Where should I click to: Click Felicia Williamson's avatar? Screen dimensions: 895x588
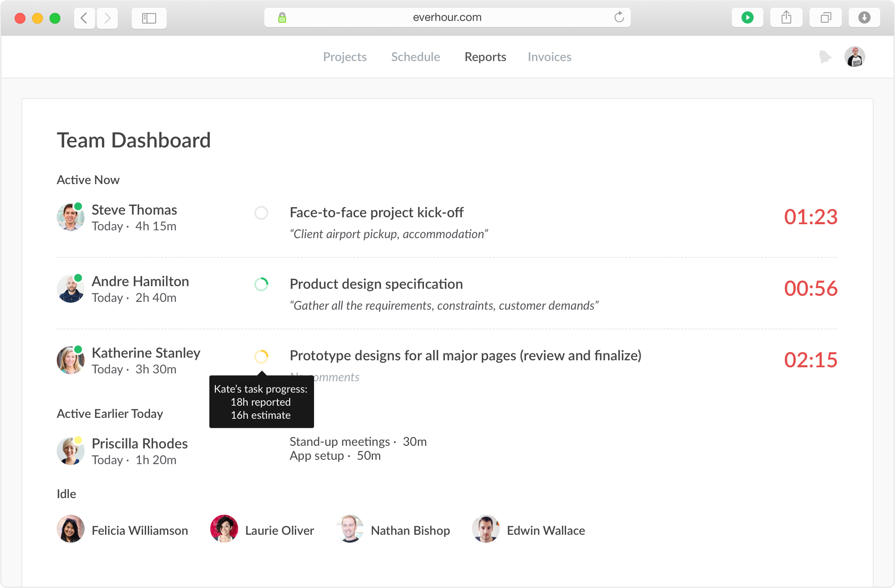(x=71, y=529)
